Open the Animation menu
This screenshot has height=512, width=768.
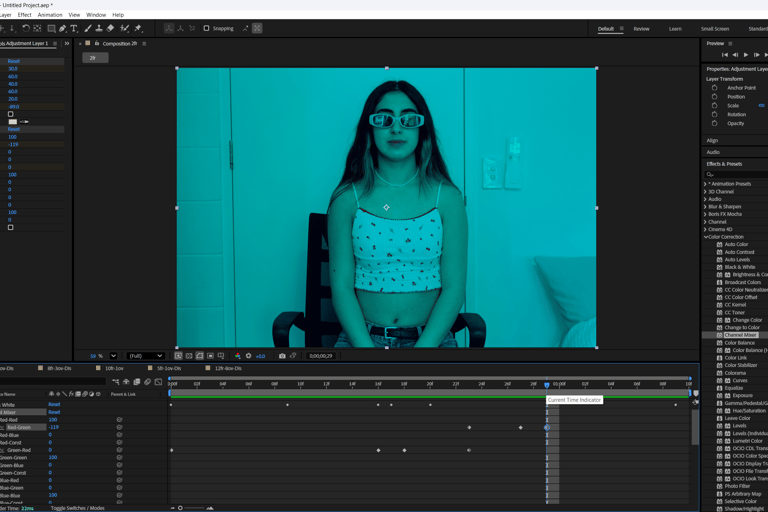(x=50, y=15)
